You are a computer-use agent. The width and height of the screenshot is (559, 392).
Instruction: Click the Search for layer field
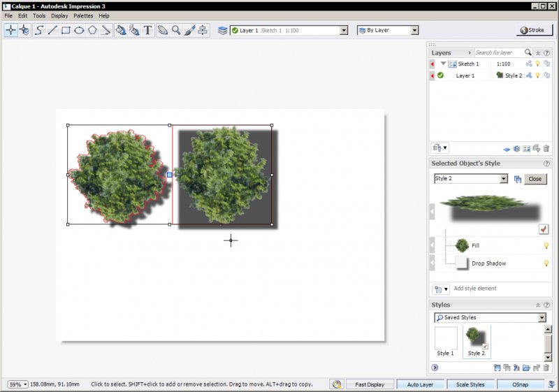(499, 52)
